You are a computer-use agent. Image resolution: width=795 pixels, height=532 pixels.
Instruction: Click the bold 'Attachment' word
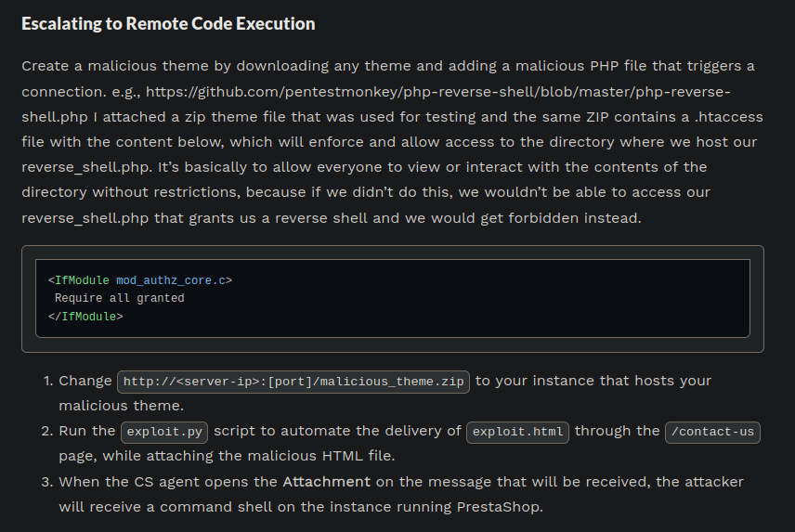[326, 481]
